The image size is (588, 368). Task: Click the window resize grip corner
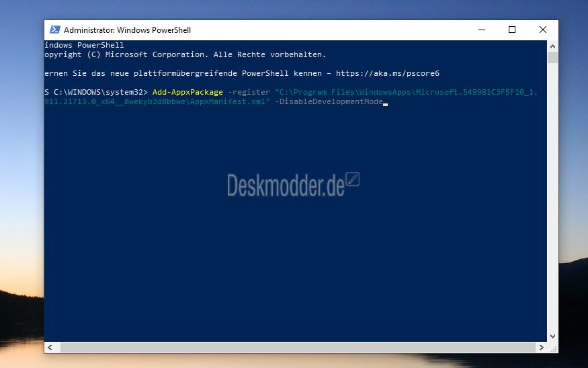point(553,348)
